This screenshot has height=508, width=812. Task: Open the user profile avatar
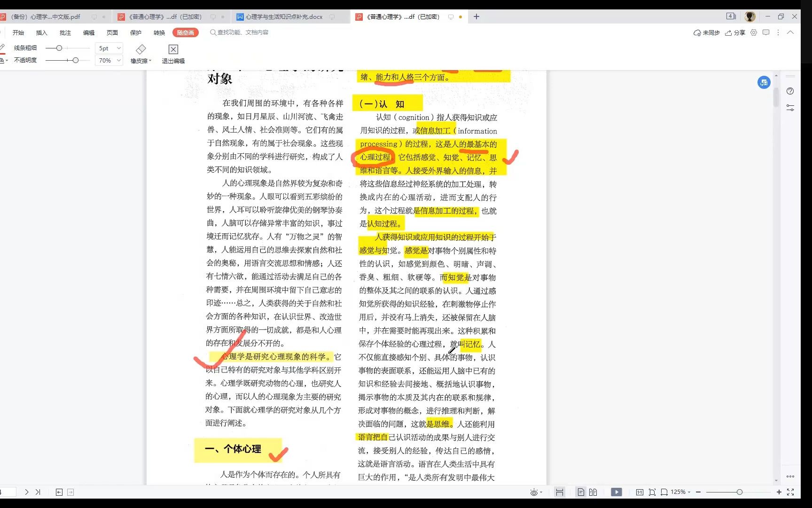(x=750, y=16)
